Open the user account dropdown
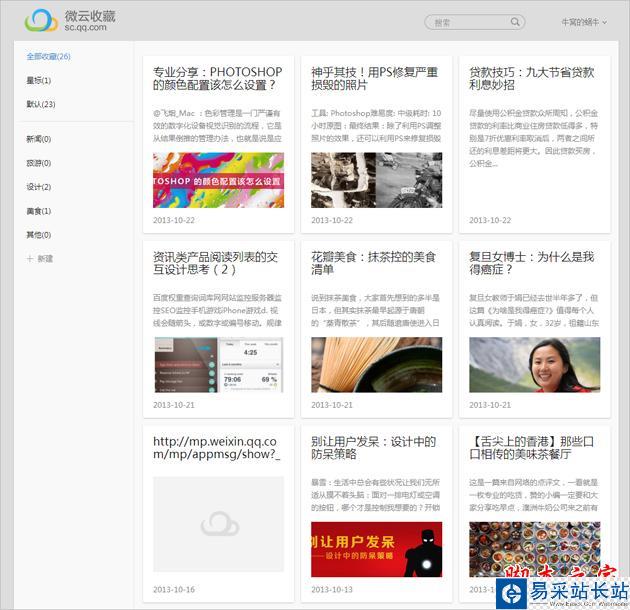 [584, 22]
